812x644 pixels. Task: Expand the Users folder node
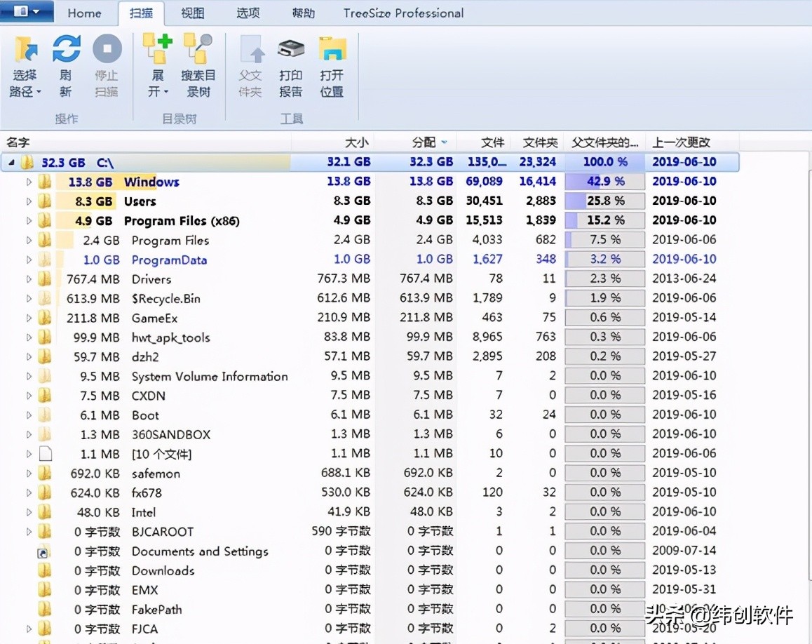point(29,201)
